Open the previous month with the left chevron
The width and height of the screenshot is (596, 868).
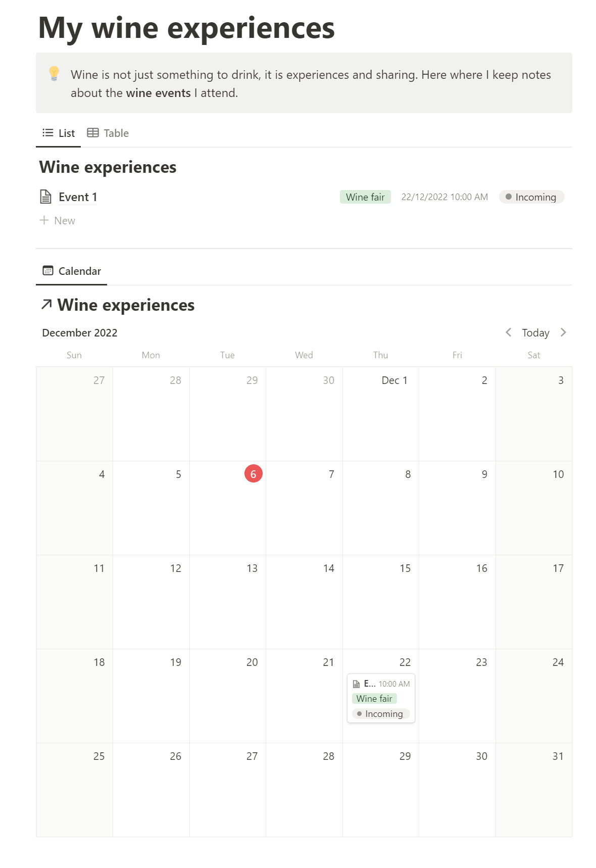tap(509, 332)
